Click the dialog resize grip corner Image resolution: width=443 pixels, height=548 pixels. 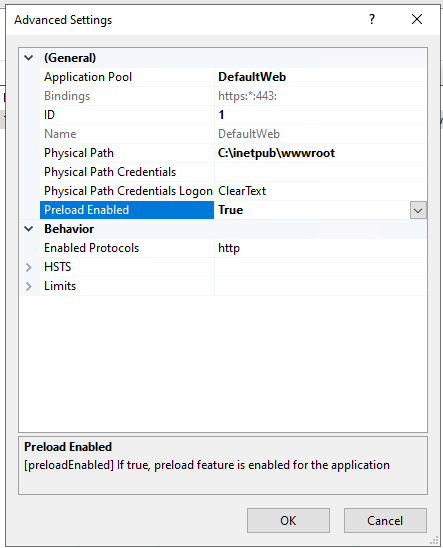434,541
